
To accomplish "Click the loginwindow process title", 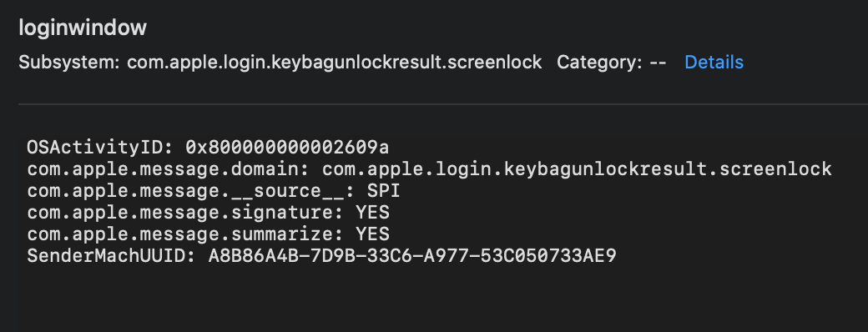I will [83, 28].
